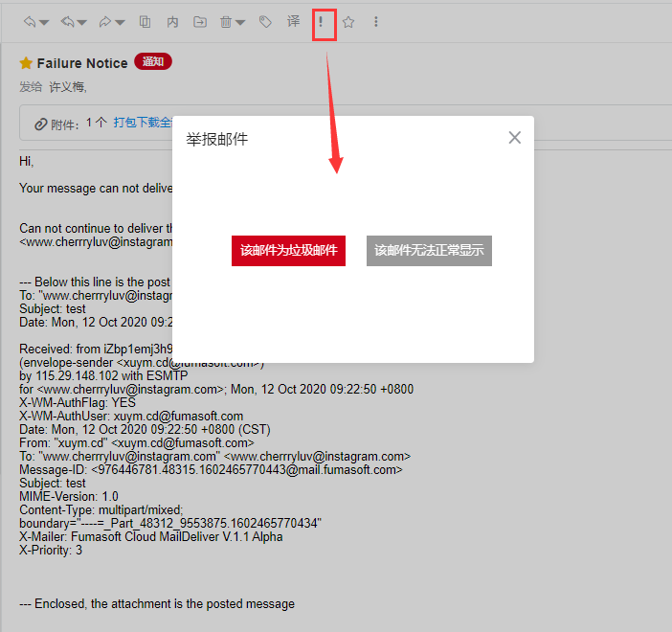Click the 译 translate icon

click(x=294, y=22)
